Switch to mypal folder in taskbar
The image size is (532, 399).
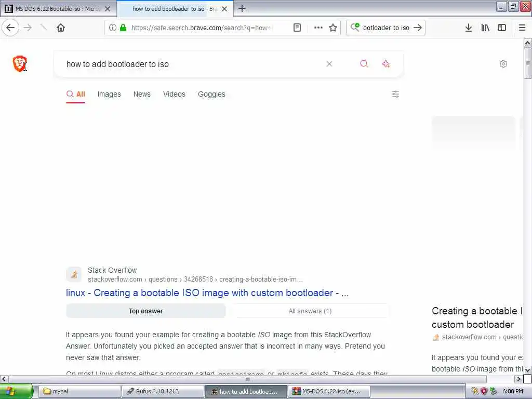click(x=79, y=392)
